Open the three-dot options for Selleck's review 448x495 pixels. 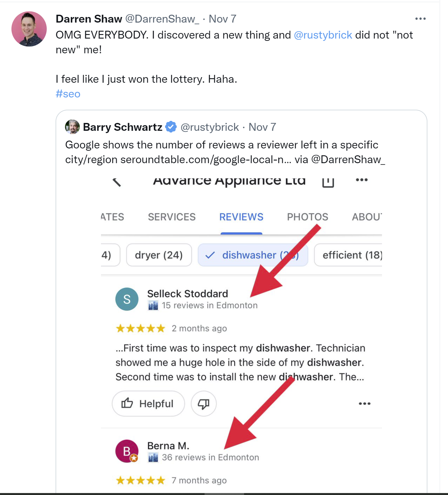(x=364, y=404)
